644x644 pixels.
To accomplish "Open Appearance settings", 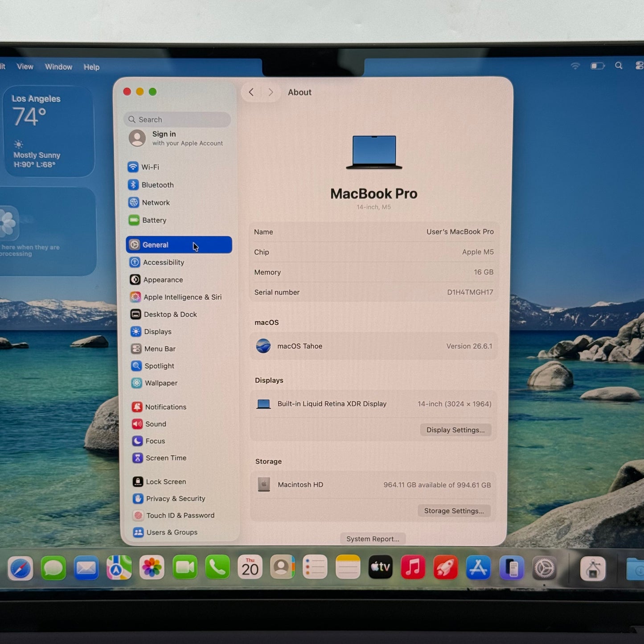I will coord(179,280).
